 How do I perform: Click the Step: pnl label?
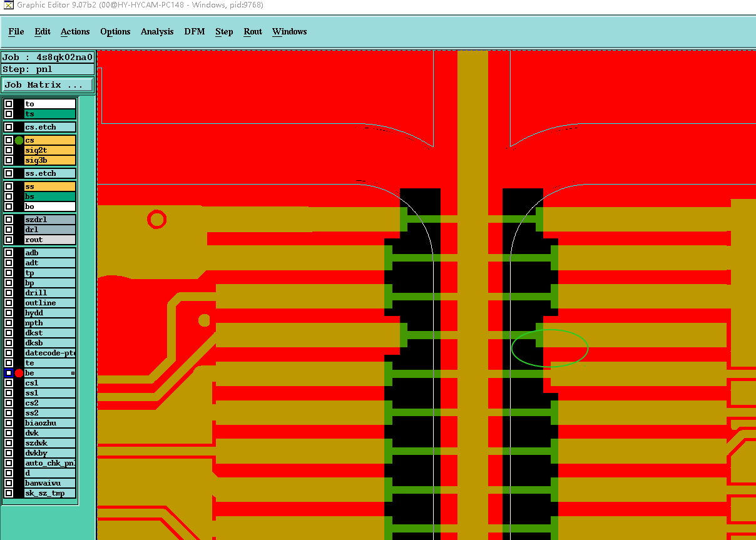click(48, 69)
